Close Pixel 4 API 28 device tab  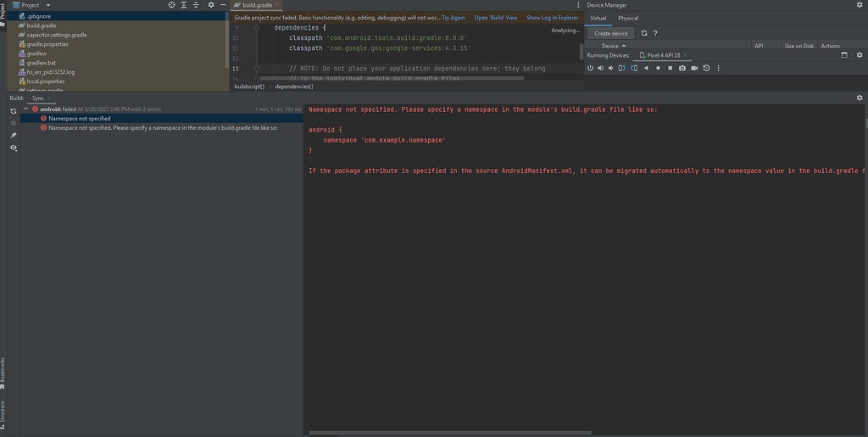(685, 55)
